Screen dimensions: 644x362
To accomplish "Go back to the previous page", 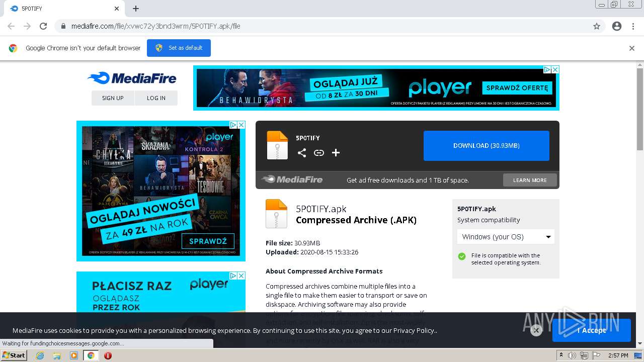I will 11,26.
